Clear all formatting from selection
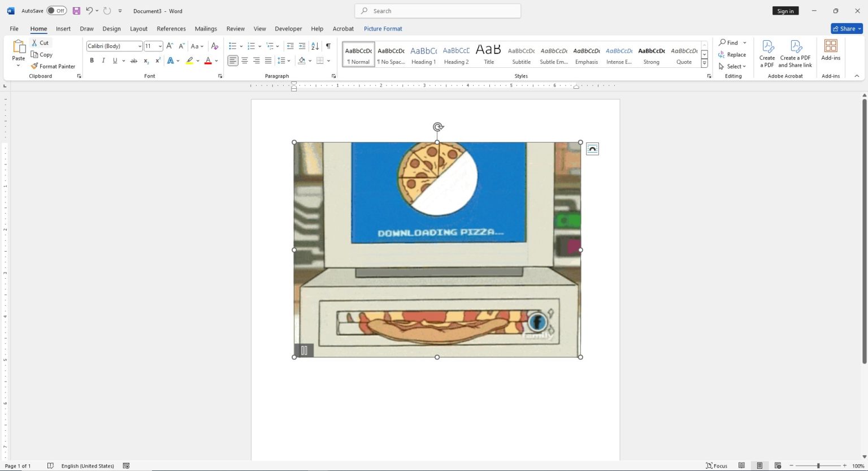The width and height of the screenshot is (868, 471). [x=214, y=46]
